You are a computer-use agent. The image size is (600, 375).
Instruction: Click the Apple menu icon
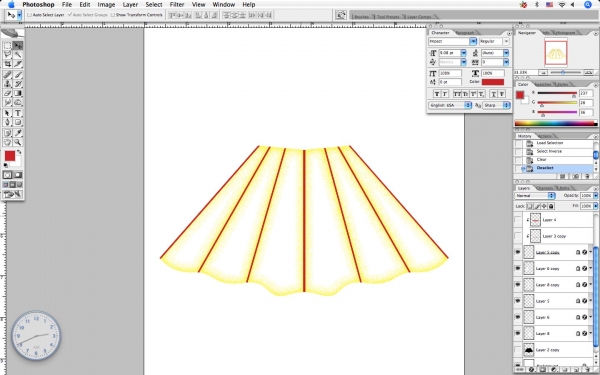click(x=11, y=5)
